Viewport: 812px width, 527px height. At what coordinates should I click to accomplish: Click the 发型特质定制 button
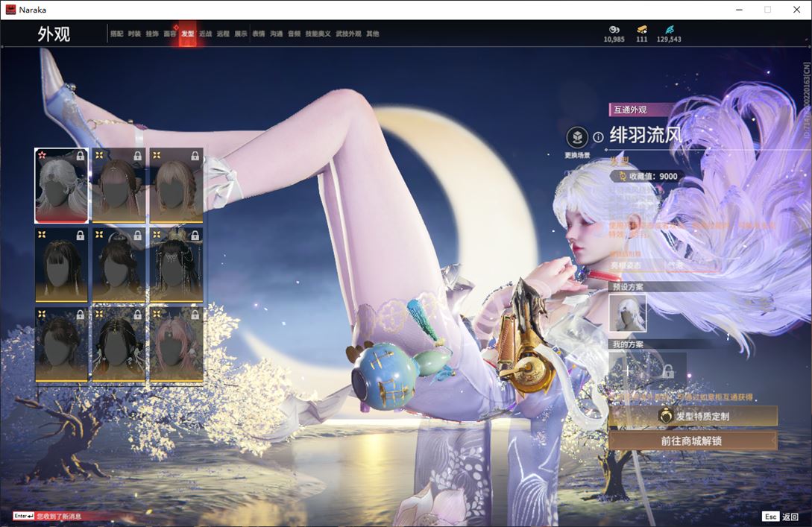coord(693,416)
